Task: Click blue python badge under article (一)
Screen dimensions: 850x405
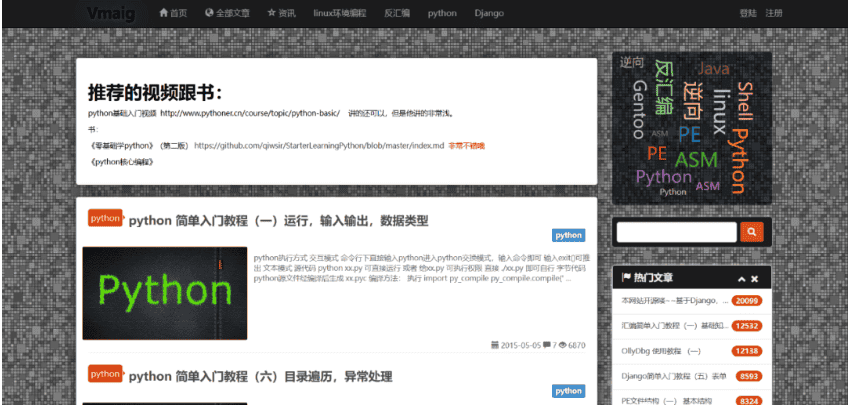Action: 568,235
